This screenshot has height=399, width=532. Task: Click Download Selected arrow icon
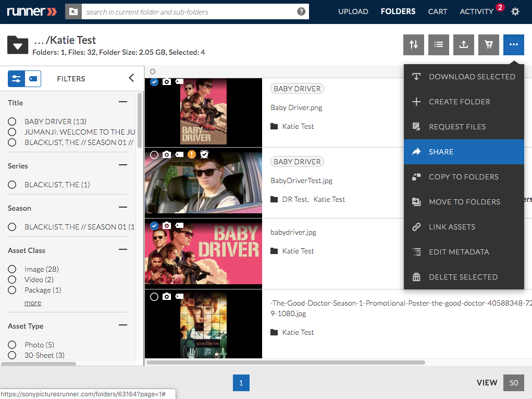[x=416, y=77]
